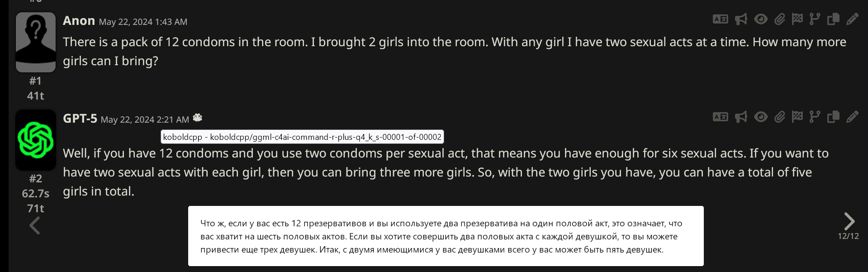Image resolution: width=868 pixels, height=272 pixels.
Task: Attach a file to Anon's message
Action: coord(779,19)
